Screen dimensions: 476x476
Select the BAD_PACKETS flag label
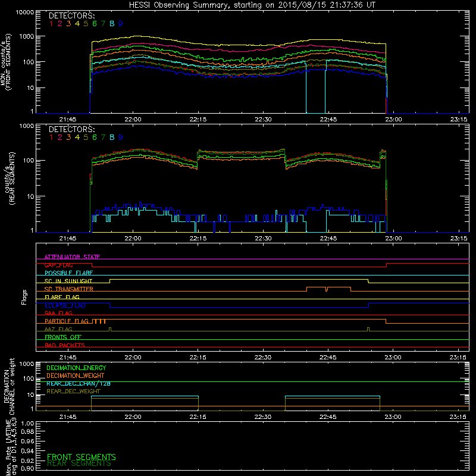(65, 345)
